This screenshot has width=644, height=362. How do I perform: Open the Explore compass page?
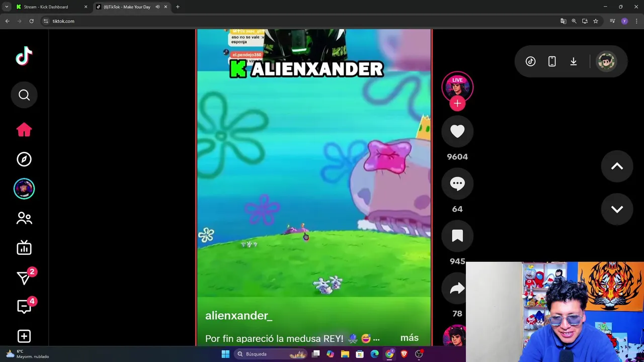click(24, 159)
